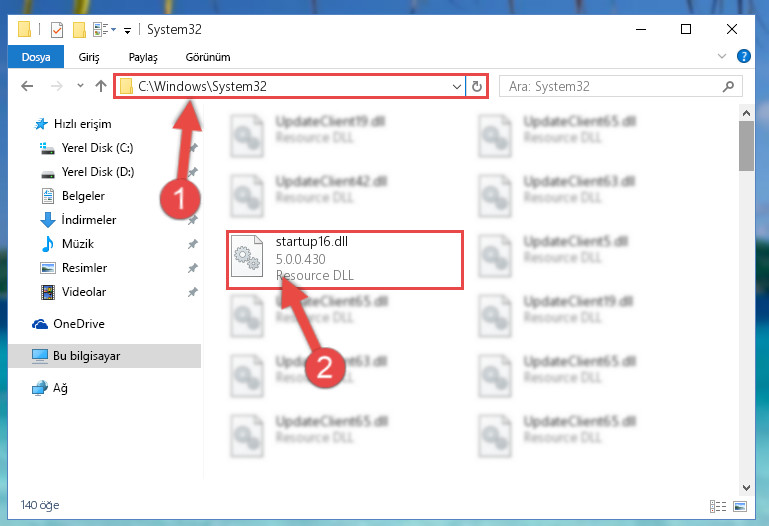Click the Forward navigation arrow
The image size is (769, 526).
pyautogui.click(x=56, y=86)
